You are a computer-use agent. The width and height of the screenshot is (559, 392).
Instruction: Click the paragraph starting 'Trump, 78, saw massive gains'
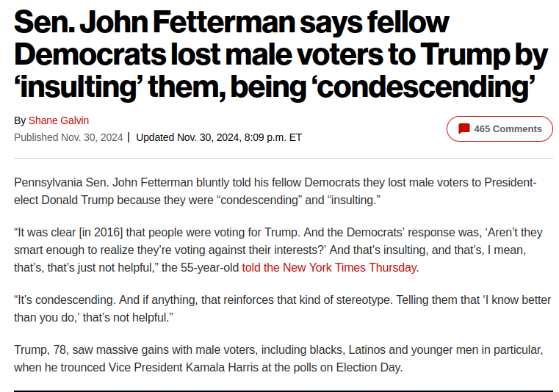point(278,358)
